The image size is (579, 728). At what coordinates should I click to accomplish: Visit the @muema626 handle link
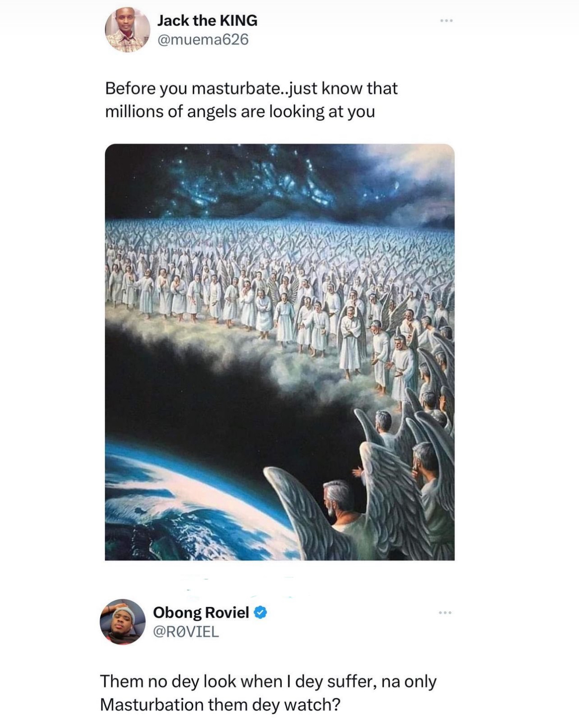point(203,39)
